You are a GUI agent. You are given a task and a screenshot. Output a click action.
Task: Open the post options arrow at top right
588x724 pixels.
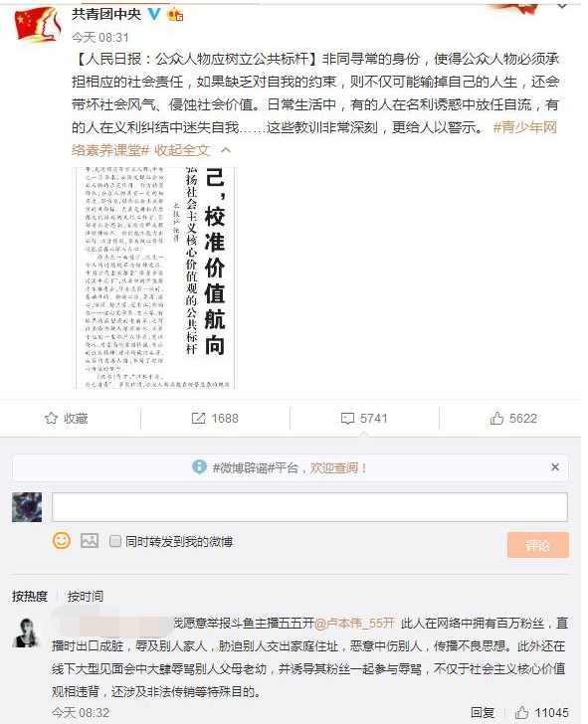point(562,6)
